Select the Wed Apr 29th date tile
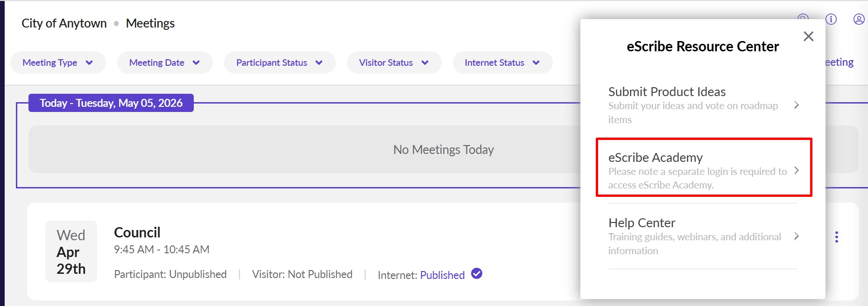 (x=71, y=251)
